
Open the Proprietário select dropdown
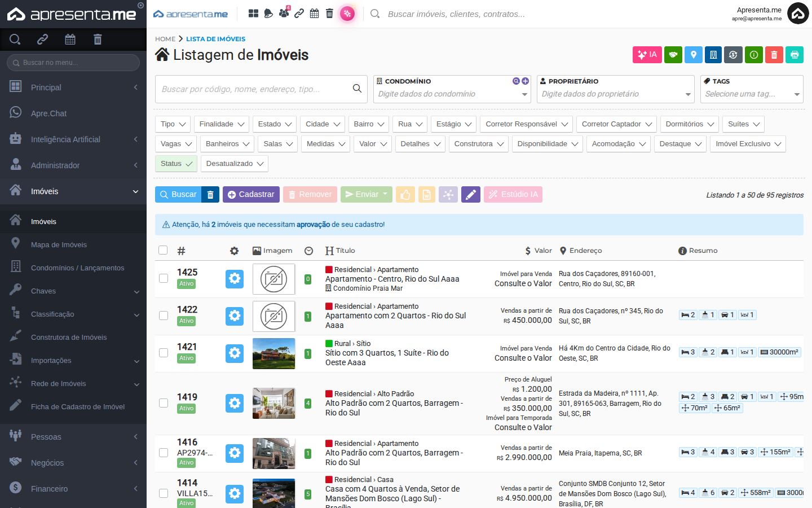point(616,89)
